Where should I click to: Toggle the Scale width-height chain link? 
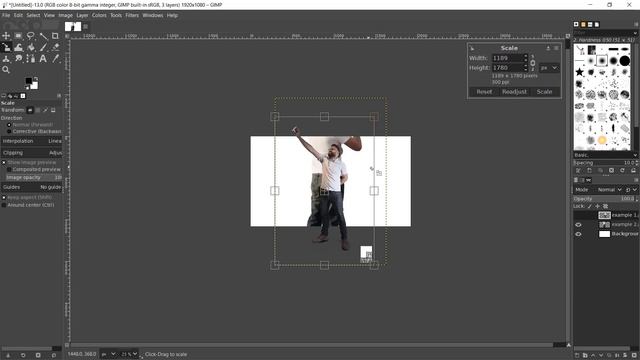(x=533, y=63)
